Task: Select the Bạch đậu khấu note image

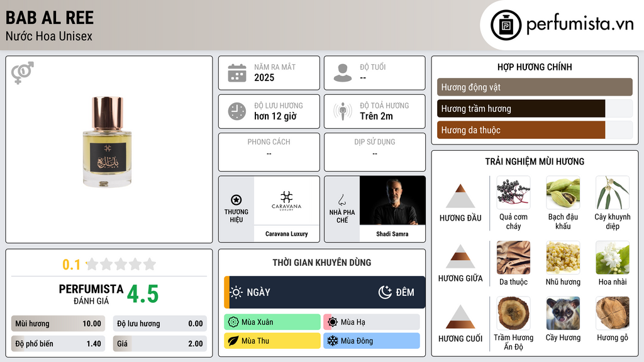Action: (x=563, y=193)
